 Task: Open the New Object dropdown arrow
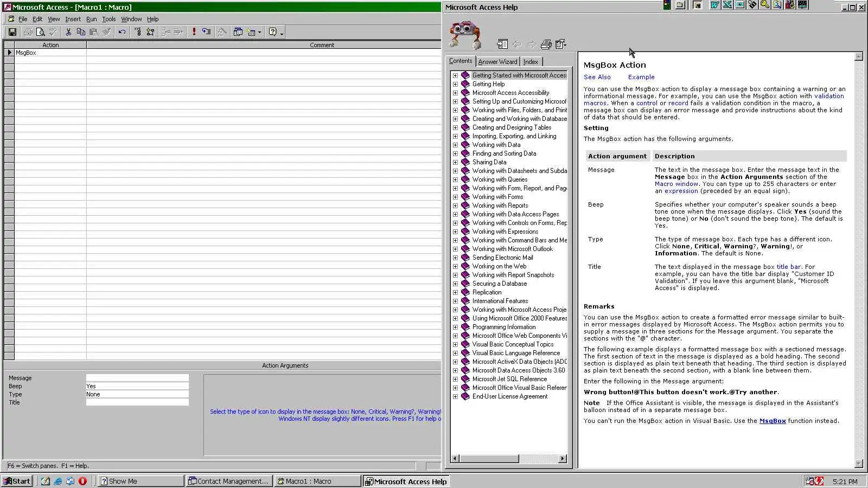(x=259, y=32)
